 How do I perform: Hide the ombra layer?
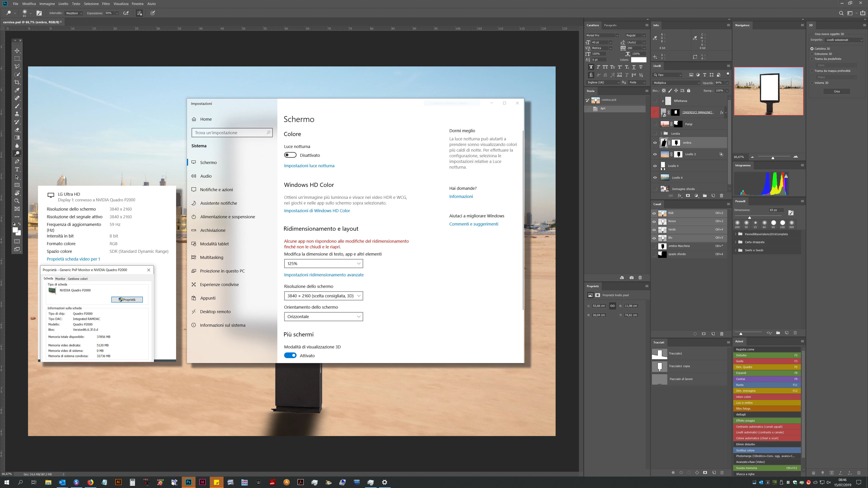click(x=655, y=143)
